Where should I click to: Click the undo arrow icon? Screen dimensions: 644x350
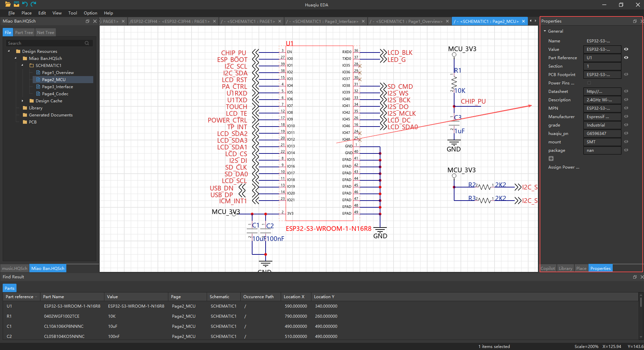pyautogui.click(x=25, y=4)
